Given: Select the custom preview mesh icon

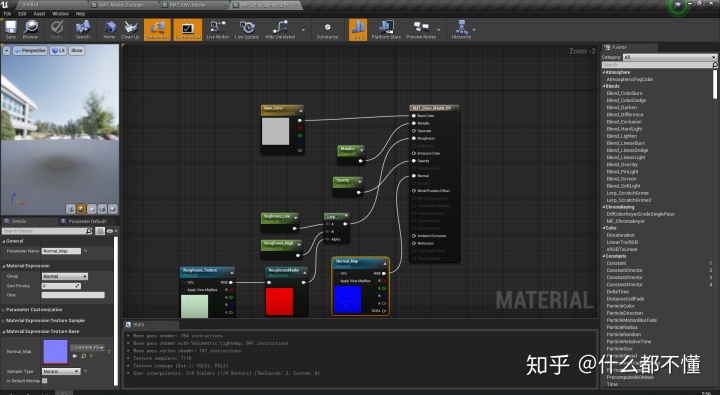Looking at the screenshot, I should pyautogui.click(x=112, y=209).
